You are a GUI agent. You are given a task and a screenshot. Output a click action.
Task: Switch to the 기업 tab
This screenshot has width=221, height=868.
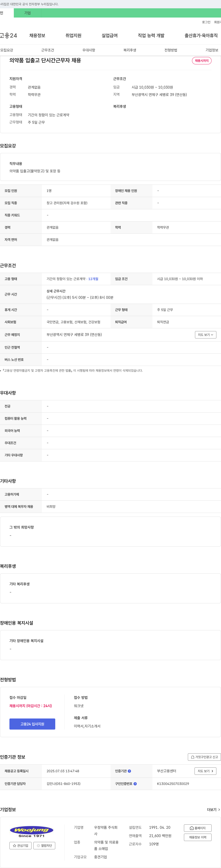(28, 13)
